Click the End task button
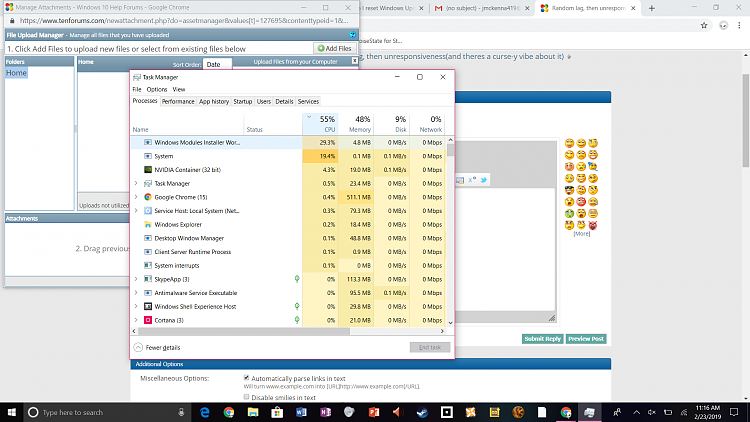The image size is (750, 422). [x=430, y=347]
